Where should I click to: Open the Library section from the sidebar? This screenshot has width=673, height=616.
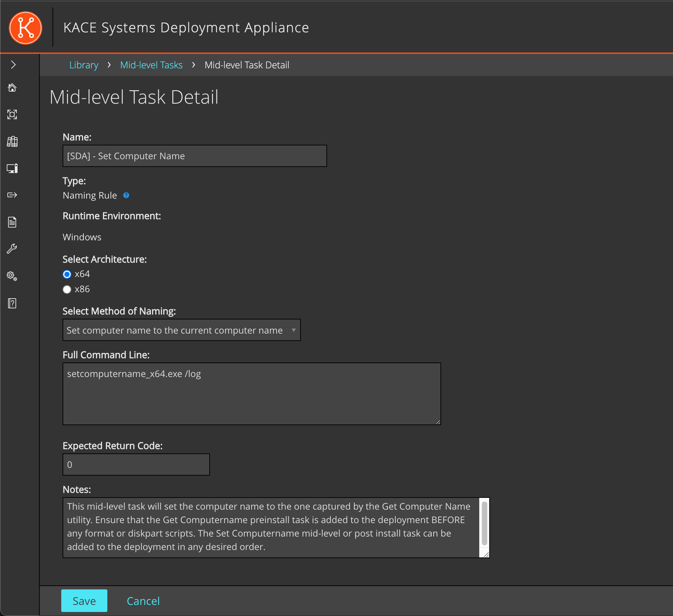click(x=12, y=141)
